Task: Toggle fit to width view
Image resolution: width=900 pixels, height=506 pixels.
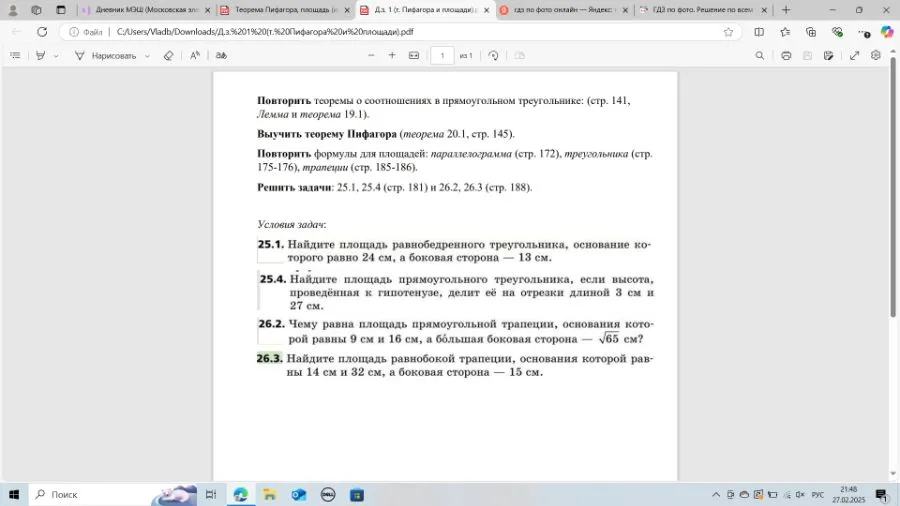Action: [414, 56]
